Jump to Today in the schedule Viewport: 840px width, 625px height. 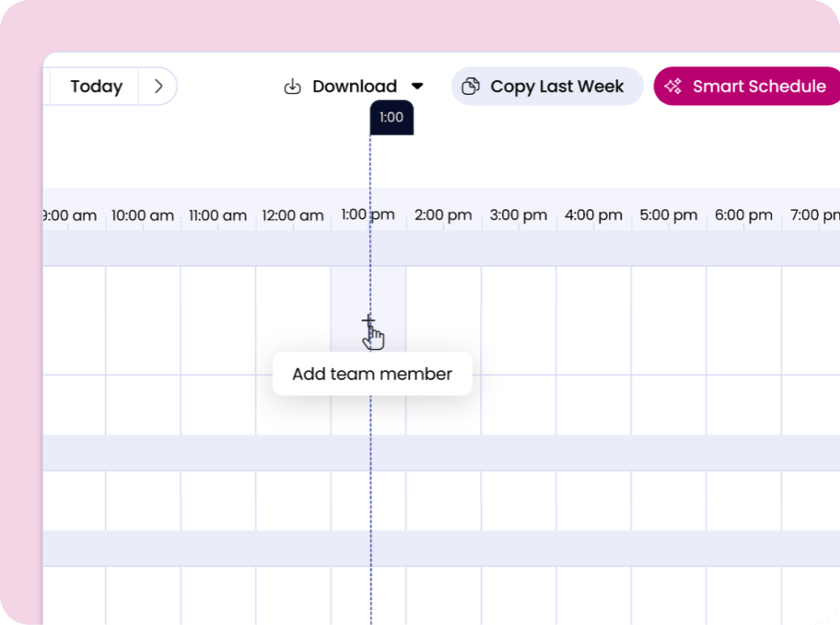(96, 87)
